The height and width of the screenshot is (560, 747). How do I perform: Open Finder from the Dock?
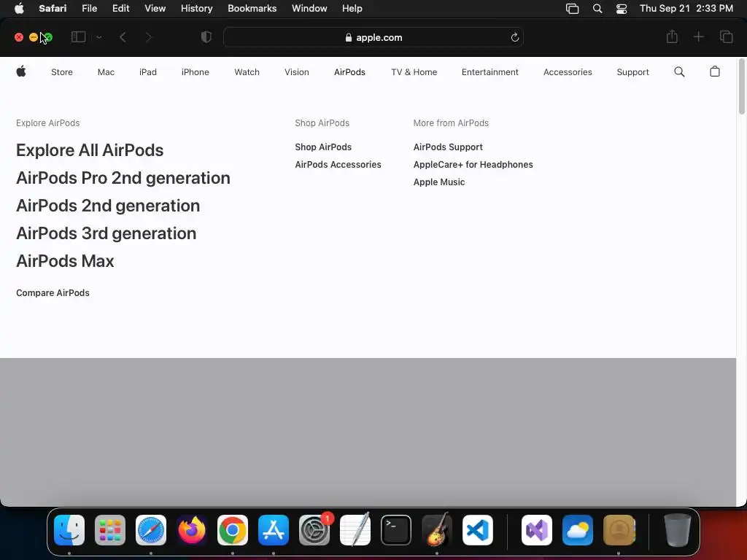[x=69, y=529]
